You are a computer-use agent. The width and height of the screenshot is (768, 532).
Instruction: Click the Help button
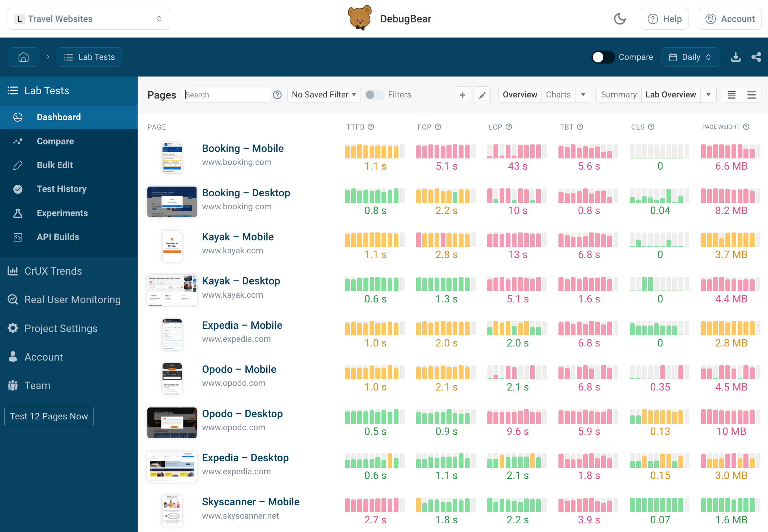point(665,19)
